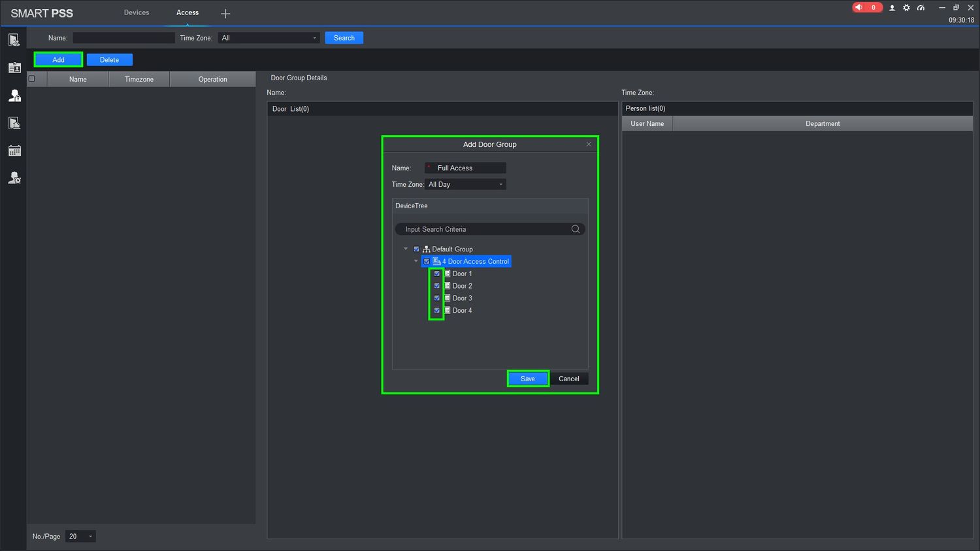Open a new tab with plus button
The width and height of the screenshot is (980, 551).
(225, 14)
